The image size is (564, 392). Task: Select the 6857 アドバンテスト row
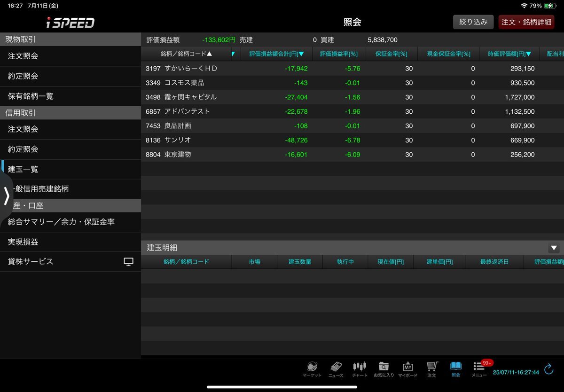[352, 111]
